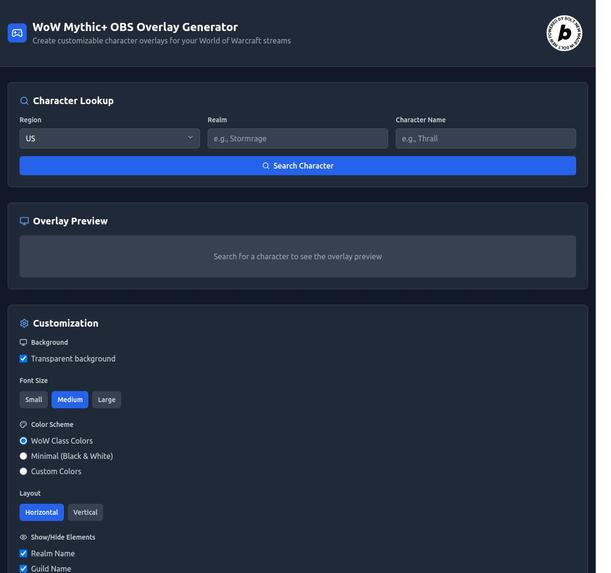Click the eye icon next to Show/Hide Elements
Screen dimensions: 611x573
23,537
